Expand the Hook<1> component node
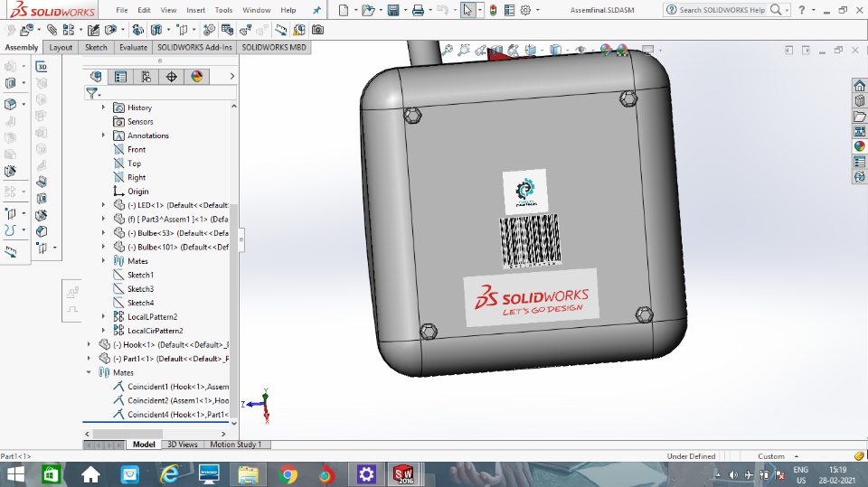 tap(89, 344)
